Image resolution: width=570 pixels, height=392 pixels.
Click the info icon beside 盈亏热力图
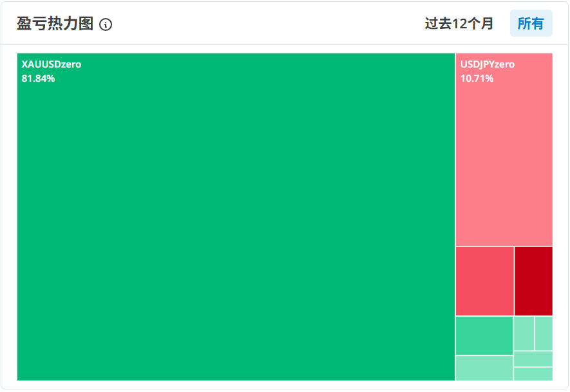click(x=106, y=24)
